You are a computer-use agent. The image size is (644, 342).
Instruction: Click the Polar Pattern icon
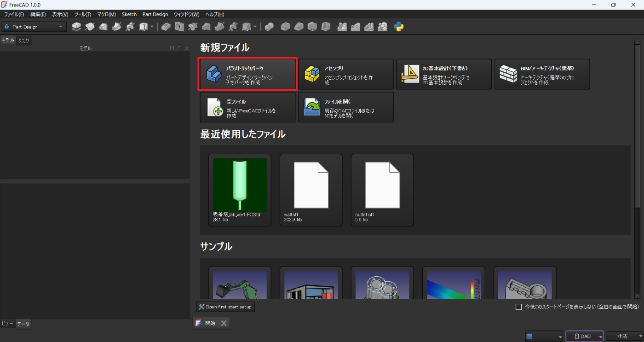click(369, 27)
